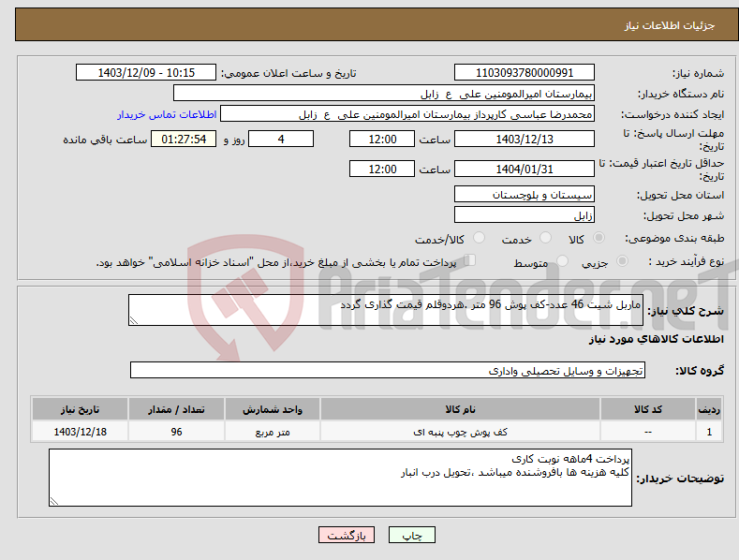Click the ایجاد کننده درخواست field
Screen dimensions: 739x560
[x=407, y=114]
